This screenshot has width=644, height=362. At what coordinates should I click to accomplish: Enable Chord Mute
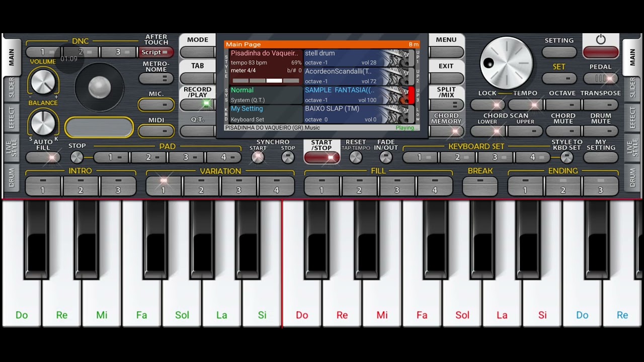click(x=563, y=131)
